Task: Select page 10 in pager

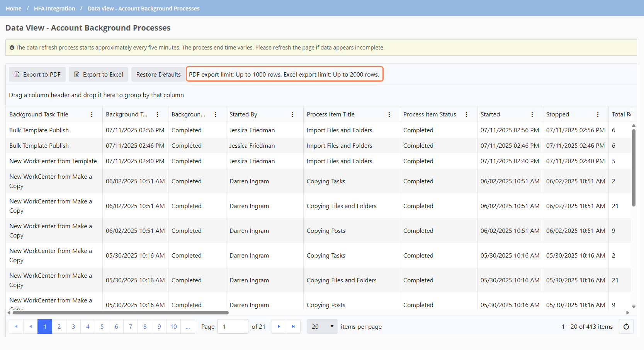Action: coord(173,326)
